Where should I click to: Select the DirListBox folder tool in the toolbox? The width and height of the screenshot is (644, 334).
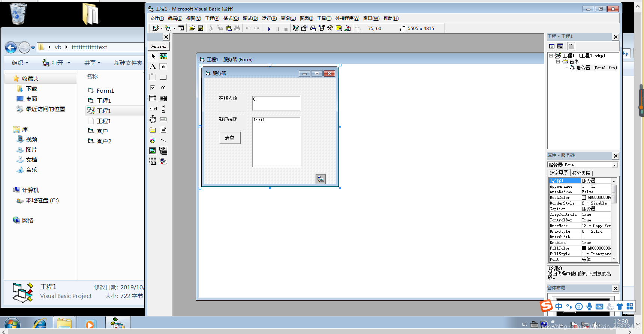153,130
